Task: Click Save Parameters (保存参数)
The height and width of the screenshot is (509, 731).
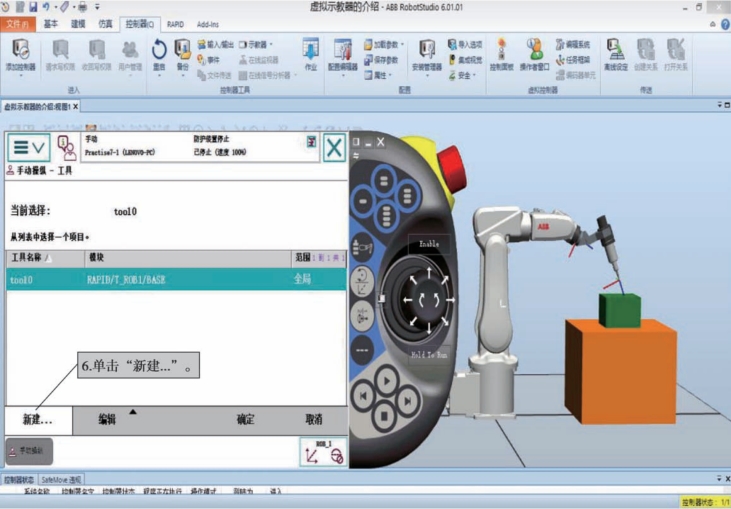Action: coord(381,60)
